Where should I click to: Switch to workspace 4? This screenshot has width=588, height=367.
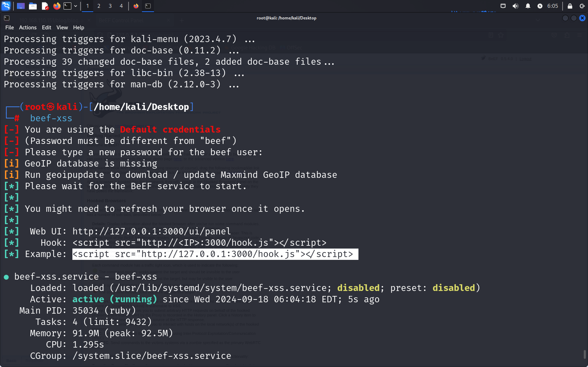[121, 6]
